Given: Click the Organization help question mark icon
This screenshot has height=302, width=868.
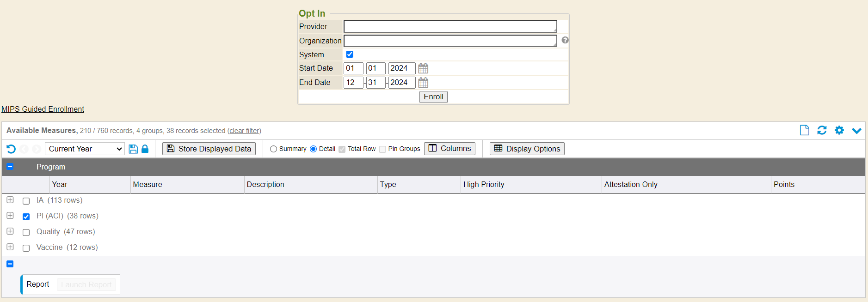Looking at the screenshot, I should click(565, 40).
